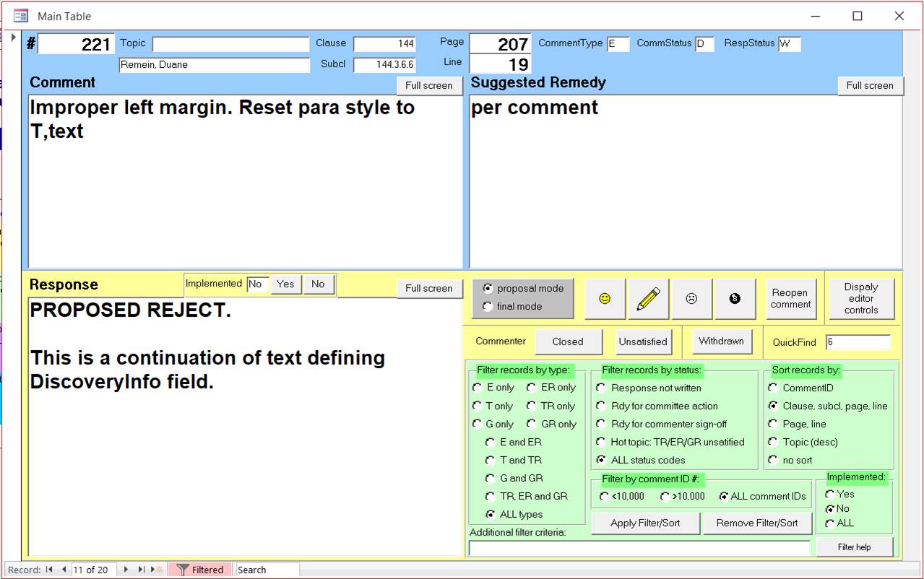
Task: Click the QuickFind input field
Action: (x=858, y=342)
